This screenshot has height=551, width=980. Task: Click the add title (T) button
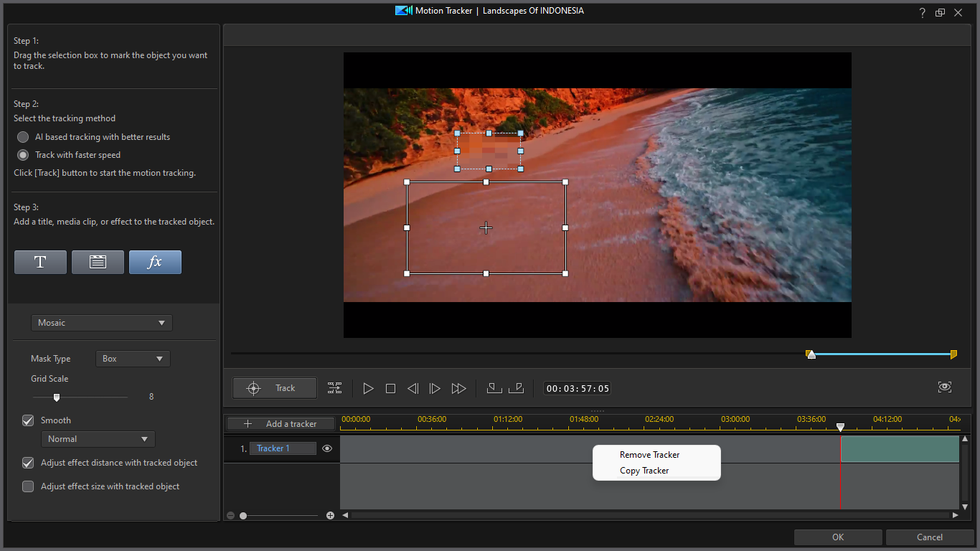tap(40, 262)
